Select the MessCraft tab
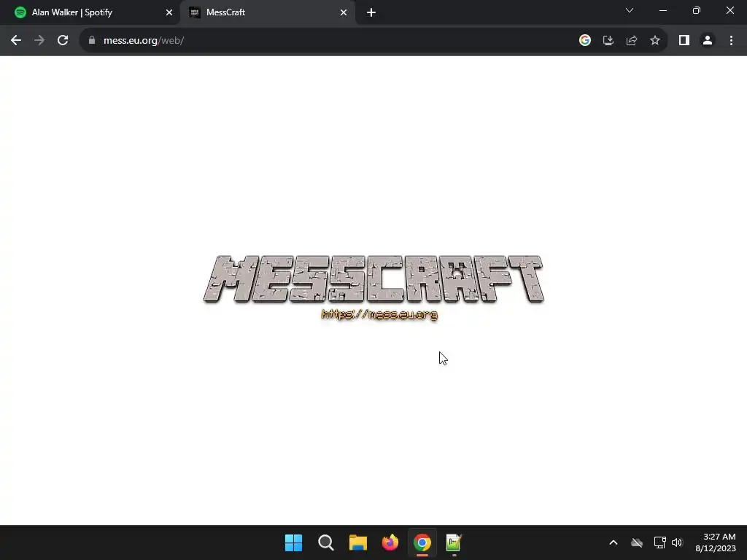The width and height of the screenshot is (747, 560). [x=268, y=12]
